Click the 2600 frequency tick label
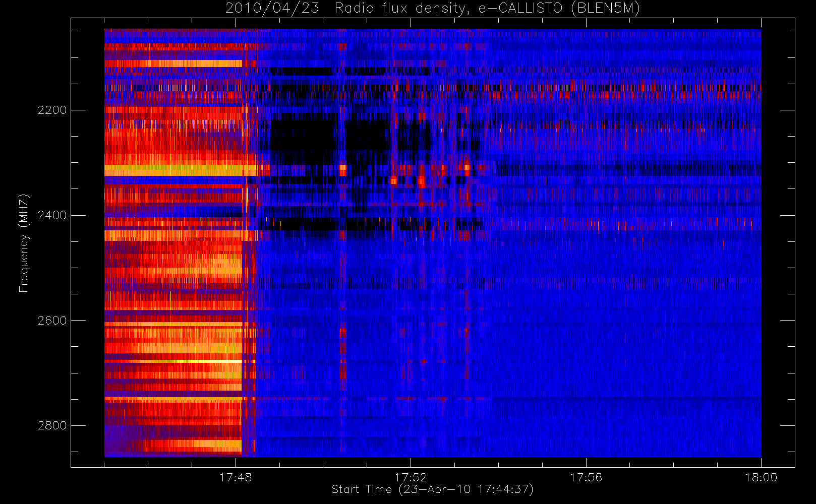The width and height of the screenshot is (816, 504). [52, 321]
